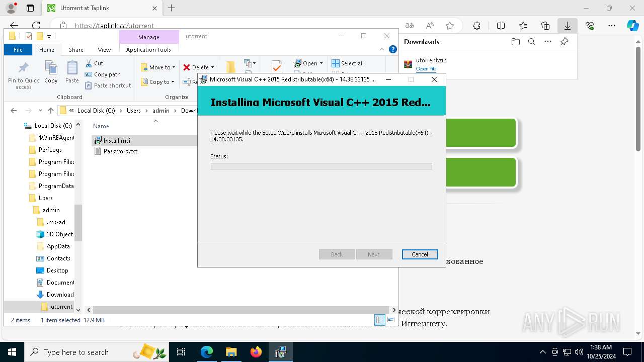The image size is (644, 362).
Task: Launch Copilot from Edge toolbar
Action: (x=632, y=26)
